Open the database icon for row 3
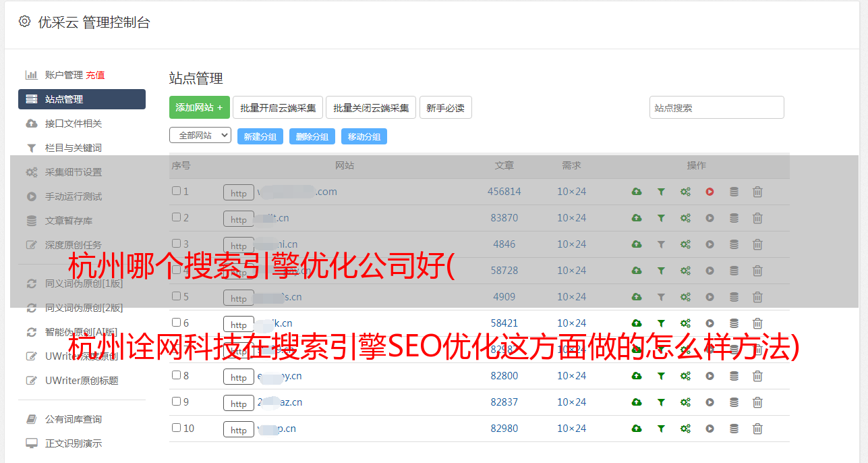The width and height of the screenshot is (868, 463). coord(734,244)
